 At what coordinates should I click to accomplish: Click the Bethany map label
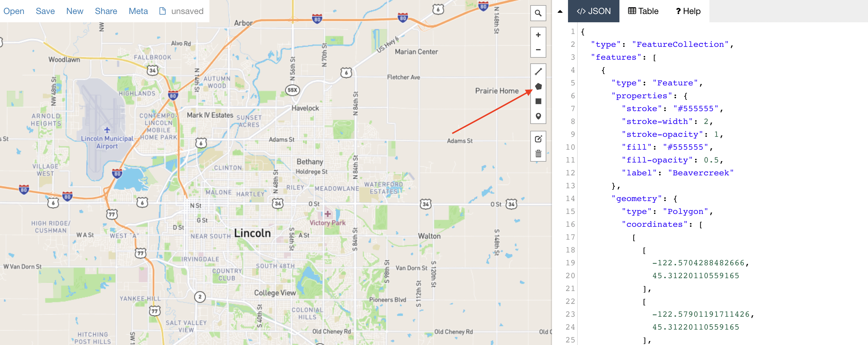[x=310, y=162]
